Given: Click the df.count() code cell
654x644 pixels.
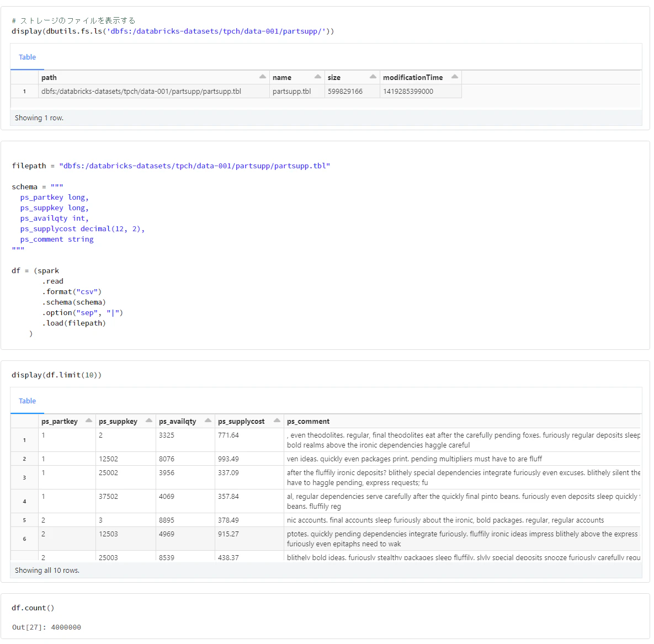Looking at the screenshot, I should point(33,608).
